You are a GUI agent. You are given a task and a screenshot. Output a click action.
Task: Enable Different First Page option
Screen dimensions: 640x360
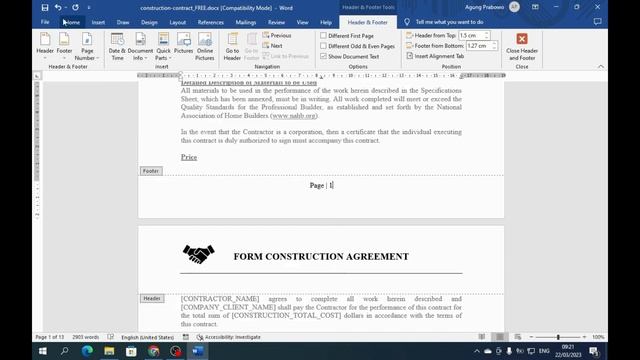pyautogui.click(x=347, y=36)
